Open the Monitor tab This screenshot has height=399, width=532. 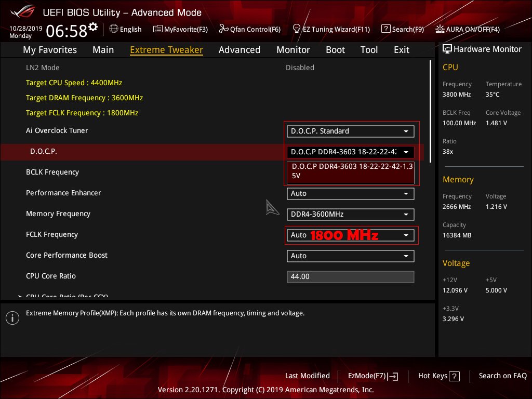pyautogui.click(x=293, y=50)
